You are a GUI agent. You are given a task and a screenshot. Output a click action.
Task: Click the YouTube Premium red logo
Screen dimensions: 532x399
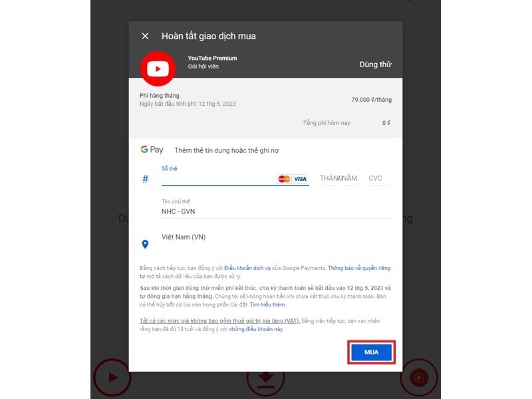[x=158, y=68]
